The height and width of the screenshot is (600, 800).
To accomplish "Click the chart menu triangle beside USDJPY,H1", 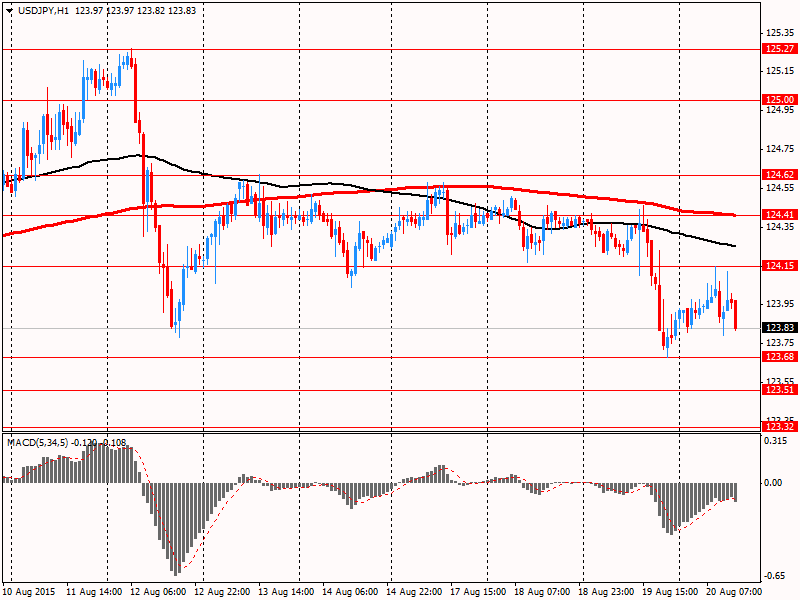I will point(9,11).
